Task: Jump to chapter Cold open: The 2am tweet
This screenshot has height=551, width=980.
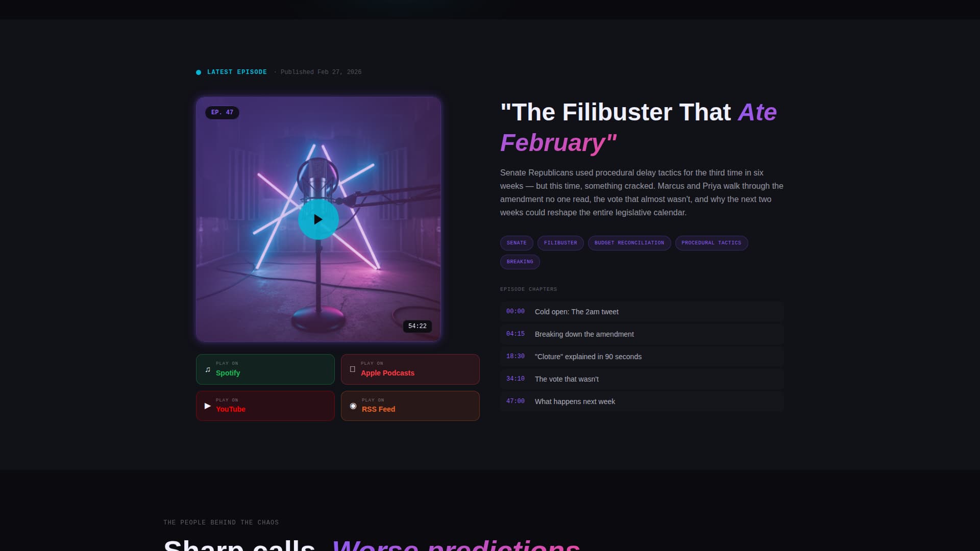Action: coord(642,312)
